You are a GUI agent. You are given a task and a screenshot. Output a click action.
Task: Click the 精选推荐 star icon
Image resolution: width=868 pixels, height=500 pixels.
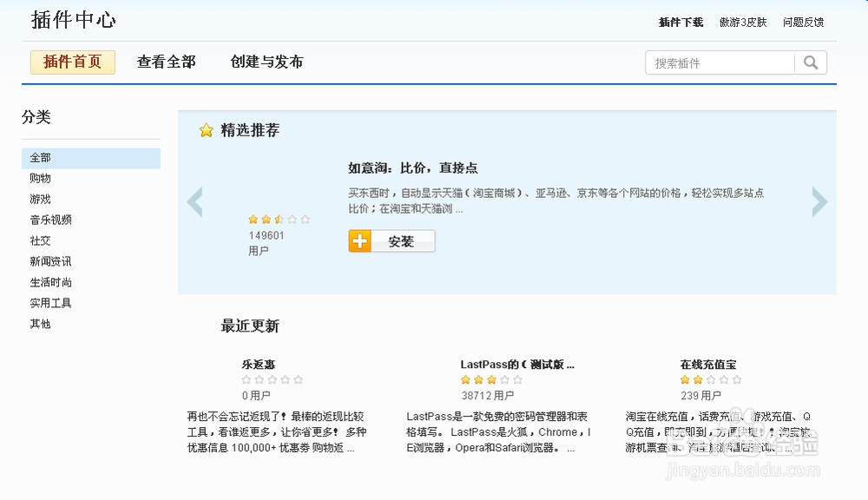coord(206,131)
